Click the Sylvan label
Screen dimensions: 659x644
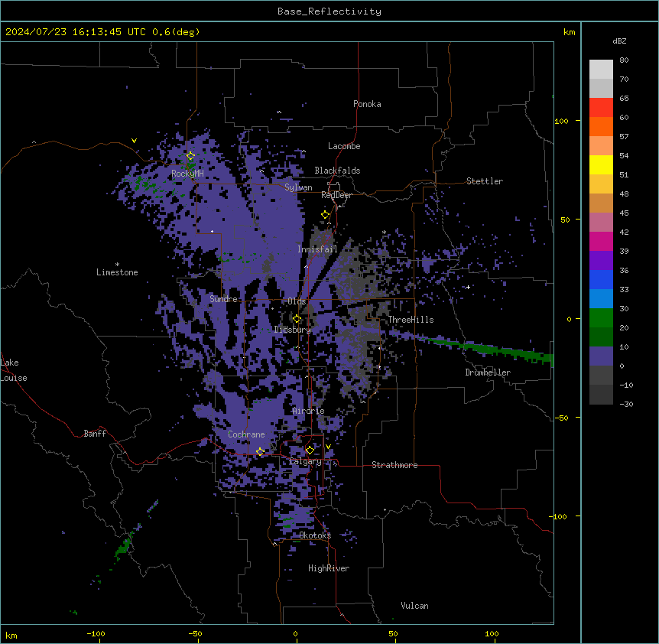pyautogui.click(x=298, y=187)
